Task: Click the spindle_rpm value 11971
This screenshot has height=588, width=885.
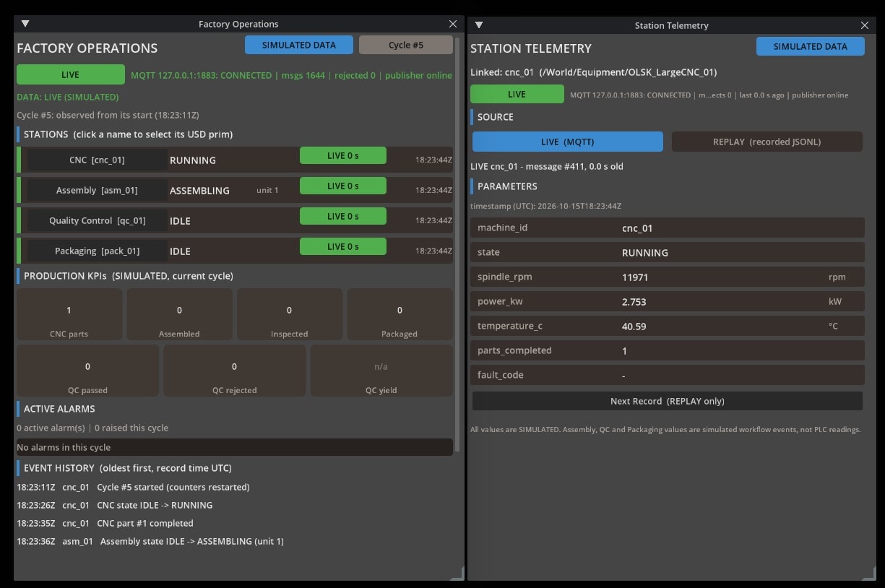Action: point(635,277)
